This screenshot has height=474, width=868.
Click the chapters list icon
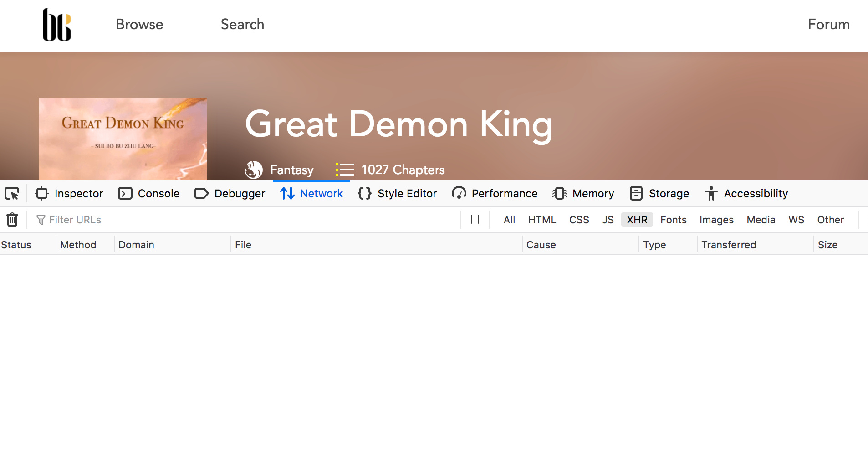(x=345, y=170)
